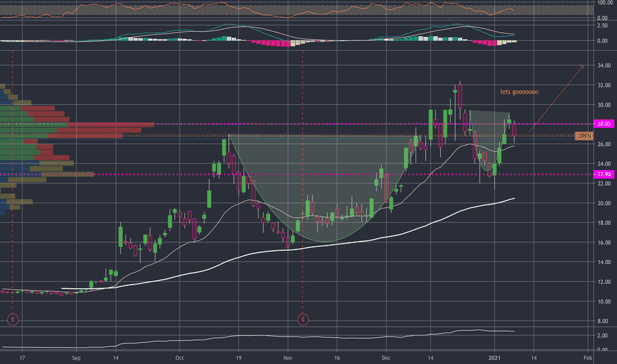
Task: Click the orange OPEN price tag
Action: coord(583,136)
